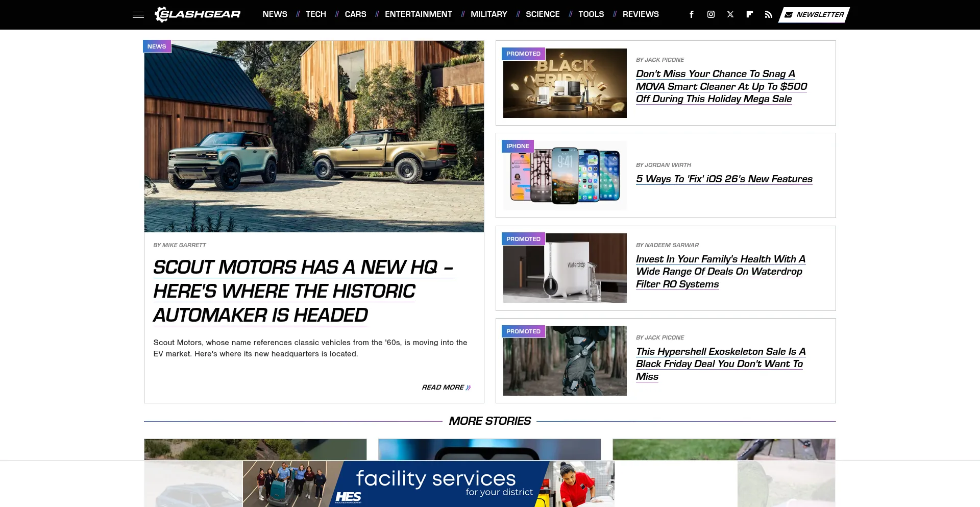
Task: Open the Hypershell Exoskeleton sale article
Action: 720,364
